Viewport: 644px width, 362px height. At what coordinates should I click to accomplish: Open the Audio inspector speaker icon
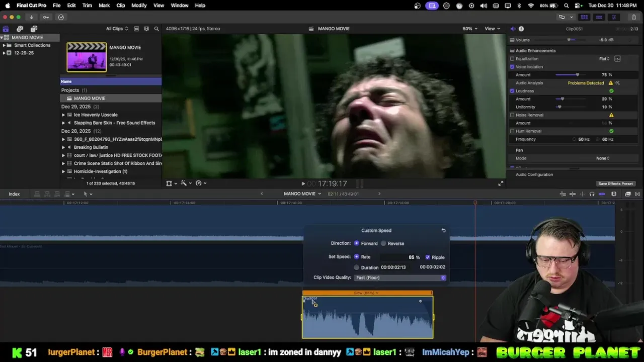(x=512, y=29)
